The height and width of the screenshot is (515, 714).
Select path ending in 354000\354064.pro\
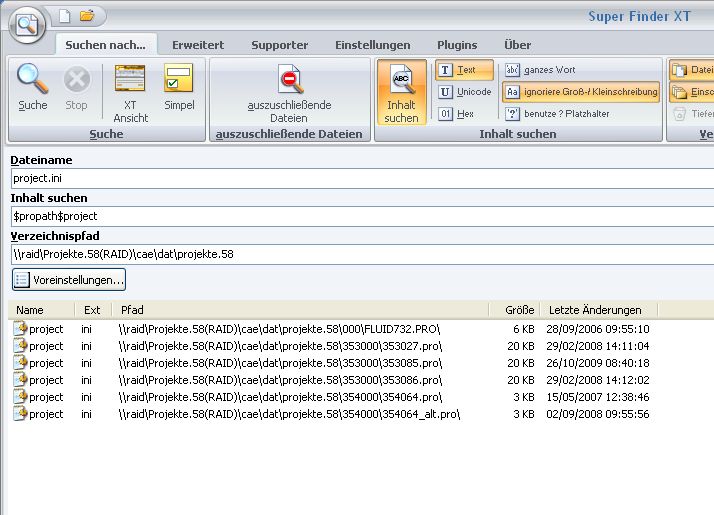pyautogui.click(x=280, y=397)
